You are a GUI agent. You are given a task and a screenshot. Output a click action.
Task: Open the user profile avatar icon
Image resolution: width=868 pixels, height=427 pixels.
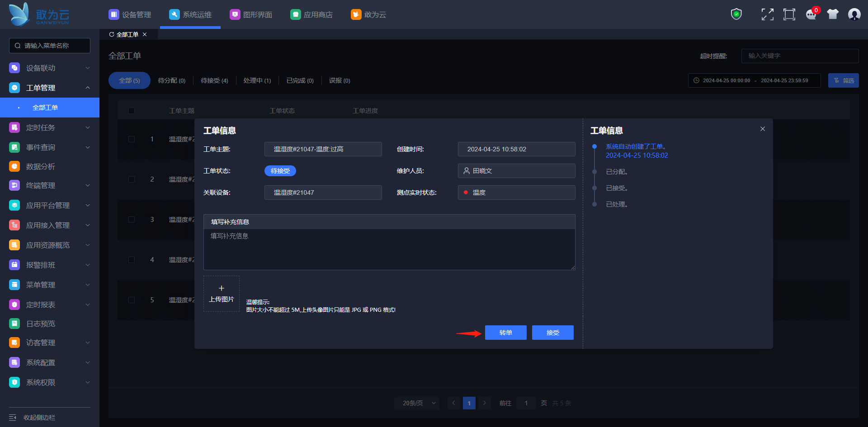pos(854,14)
